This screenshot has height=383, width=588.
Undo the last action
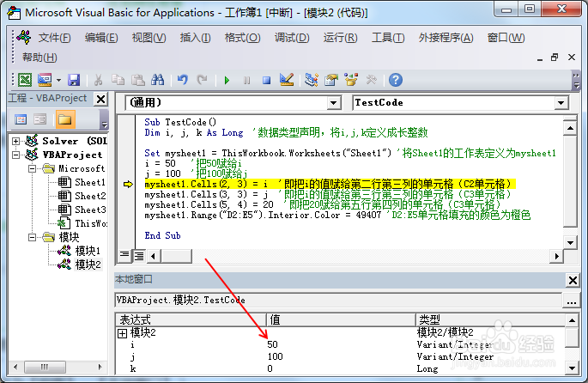coord(183,80)
